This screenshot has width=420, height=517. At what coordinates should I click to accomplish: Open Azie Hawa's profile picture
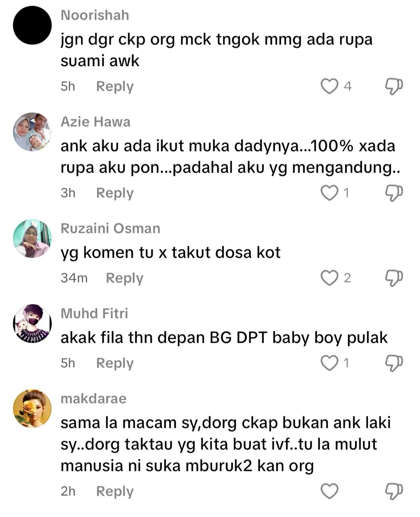point(32,132)
